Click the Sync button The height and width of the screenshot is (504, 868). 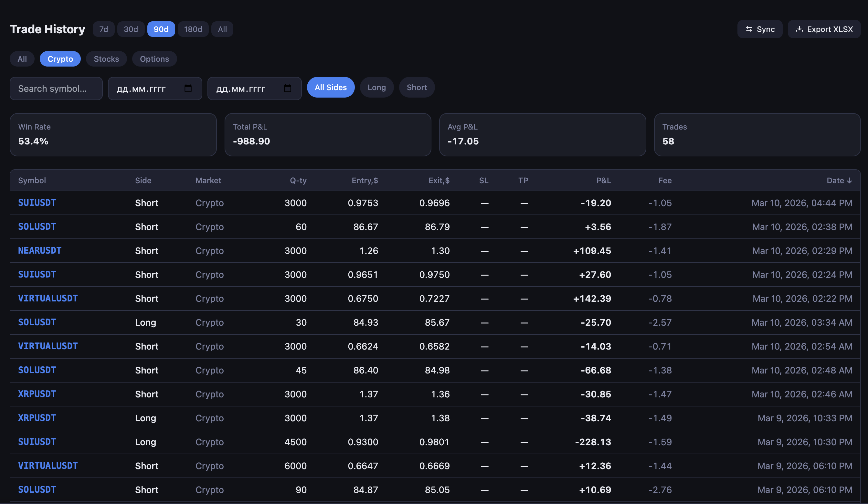click(760, 29)
